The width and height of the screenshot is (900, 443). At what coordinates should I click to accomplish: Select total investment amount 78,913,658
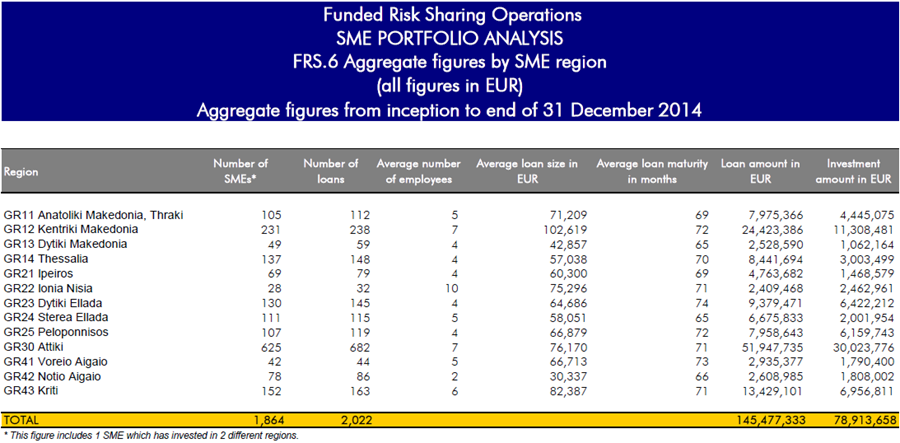point(864,421)
